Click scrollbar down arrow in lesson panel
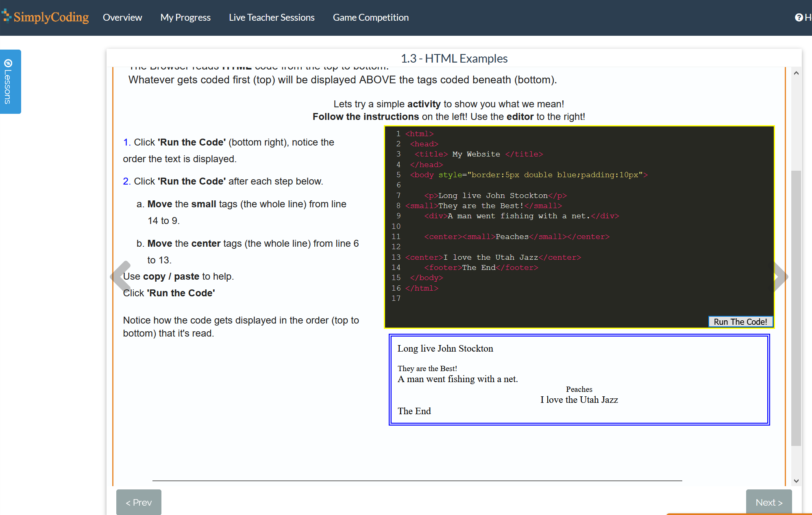Image resolution: width=812 pixels, height=515 pixels. tap(796, 481)
